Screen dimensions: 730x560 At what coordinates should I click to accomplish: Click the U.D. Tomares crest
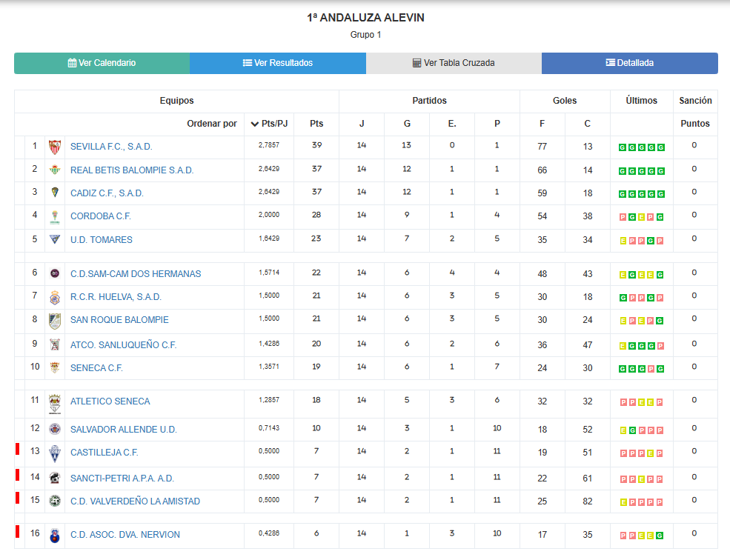coord(54,239)
